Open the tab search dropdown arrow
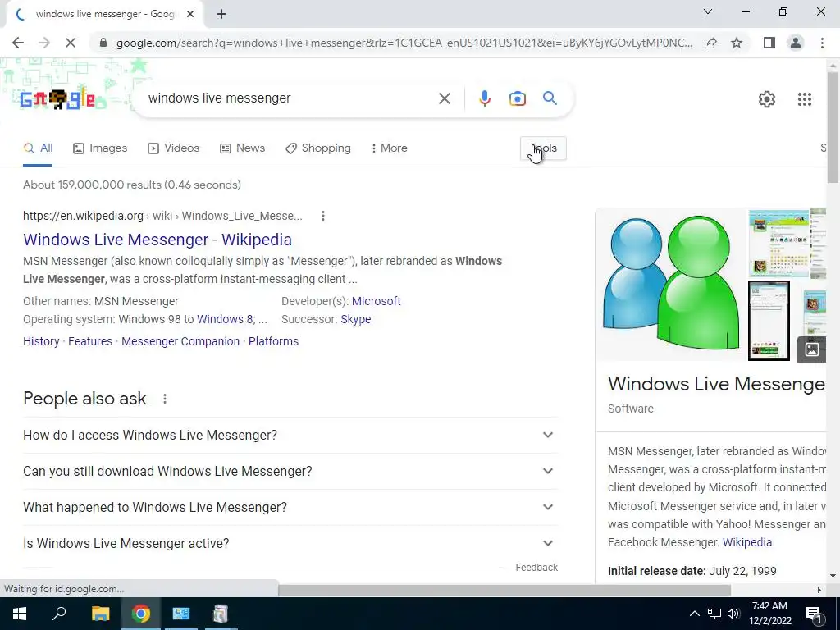The height and width of the screenshot is (630, 840). [708, 11]
